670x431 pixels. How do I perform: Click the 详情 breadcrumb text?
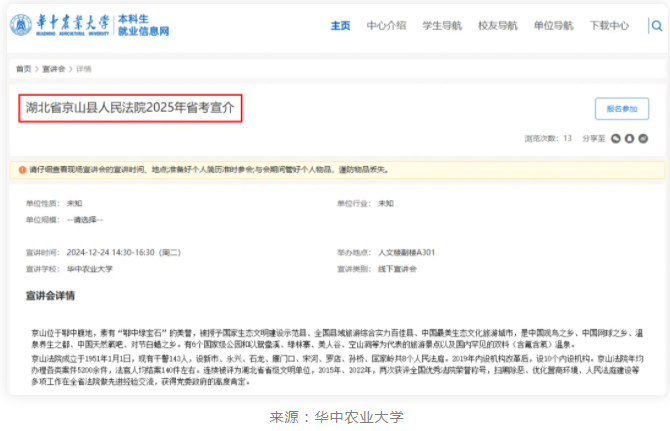tap(84, 69)
